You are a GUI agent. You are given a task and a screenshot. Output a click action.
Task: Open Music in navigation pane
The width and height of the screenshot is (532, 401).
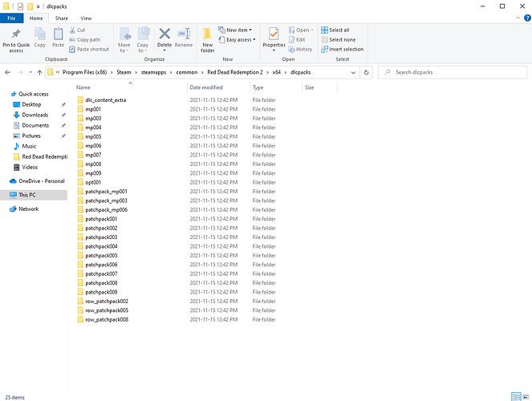(29, 147)
